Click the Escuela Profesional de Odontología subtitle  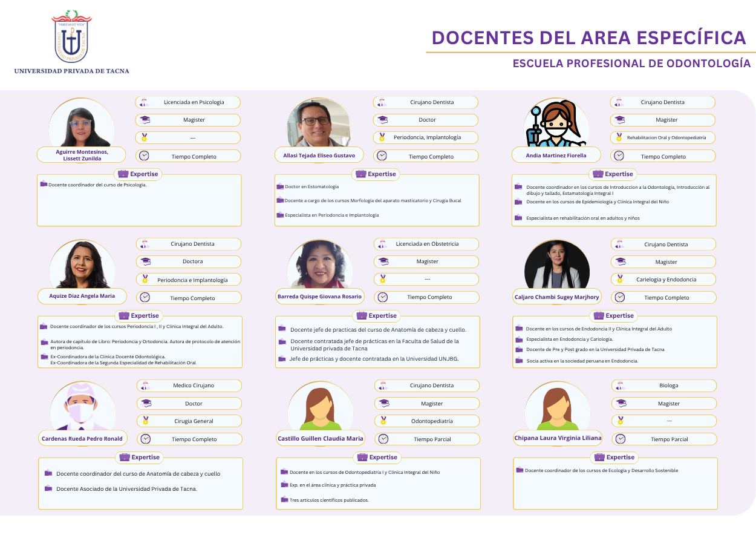631,64
